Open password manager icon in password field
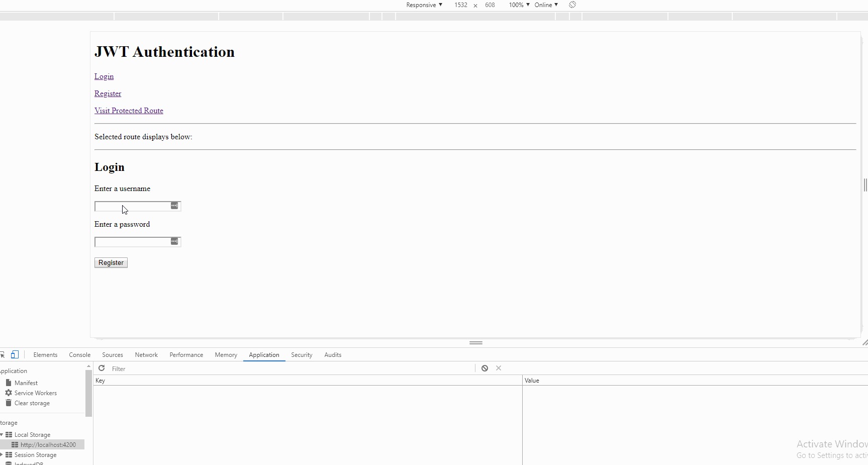Image resolution: width=868 pixels, height=465 pixels. (x=174, y=241)
